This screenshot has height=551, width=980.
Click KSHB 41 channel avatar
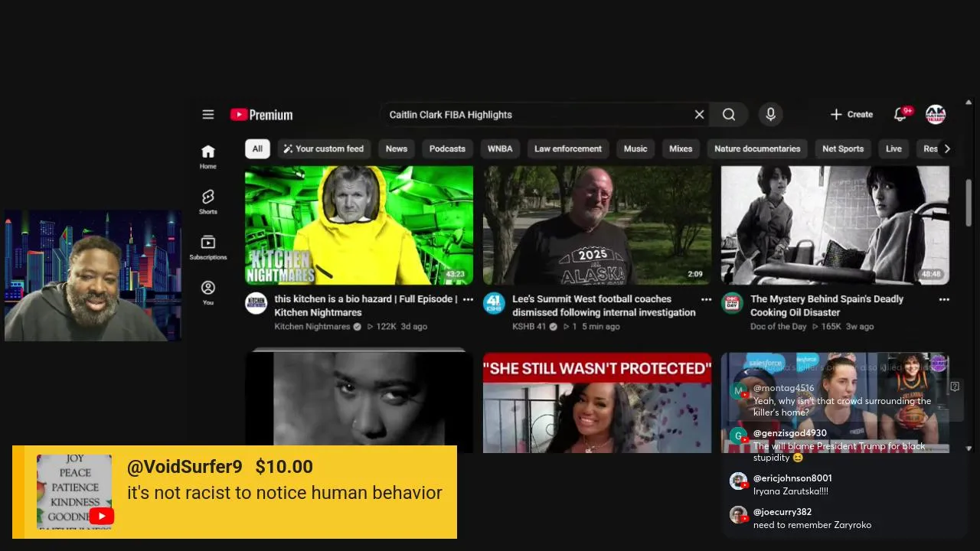(x=494, y=303)
